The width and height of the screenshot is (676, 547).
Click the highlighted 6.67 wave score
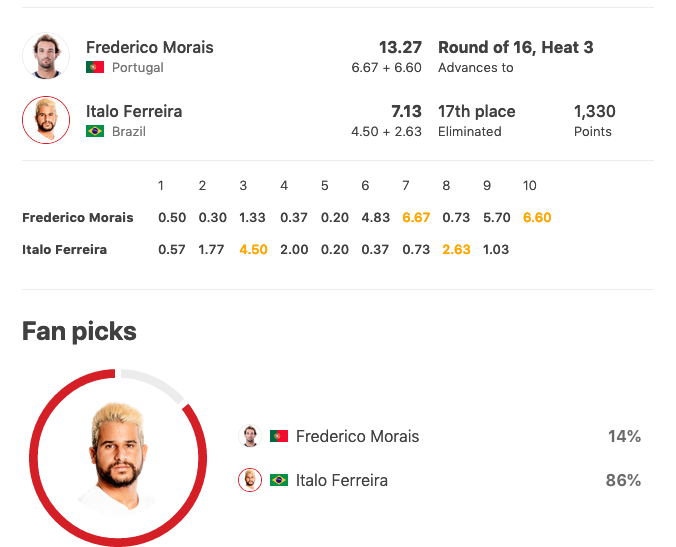[416, 217]
